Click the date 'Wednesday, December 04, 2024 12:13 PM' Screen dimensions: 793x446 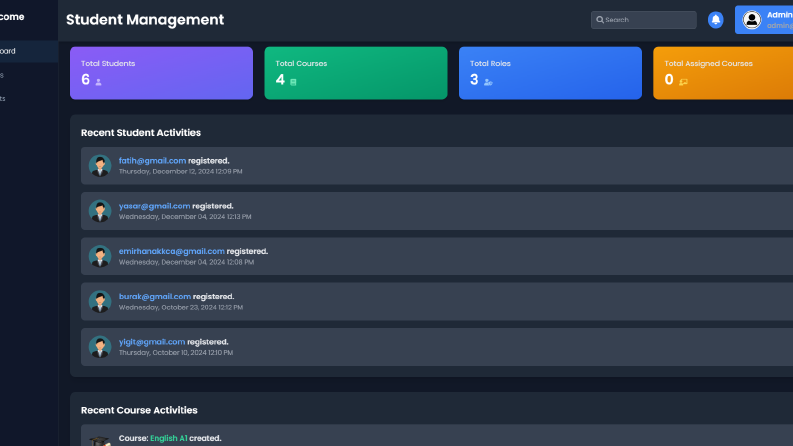coord(185,216)
